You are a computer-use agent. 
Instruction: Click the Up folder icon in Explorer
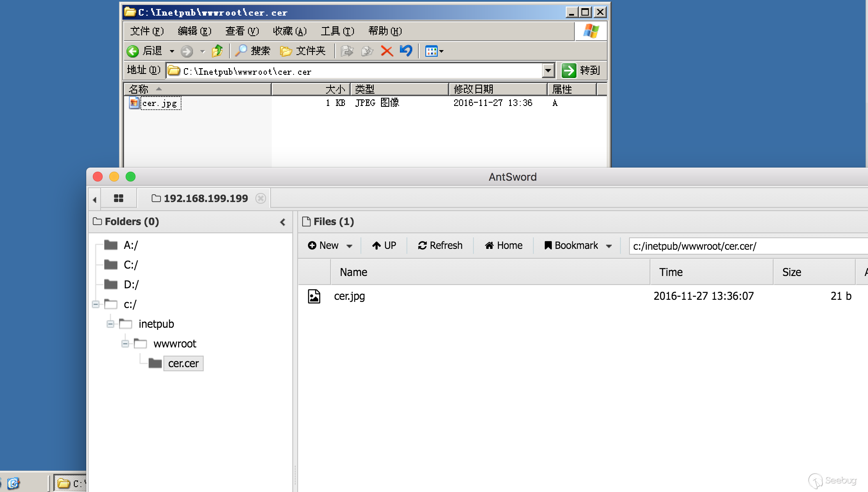217,51
